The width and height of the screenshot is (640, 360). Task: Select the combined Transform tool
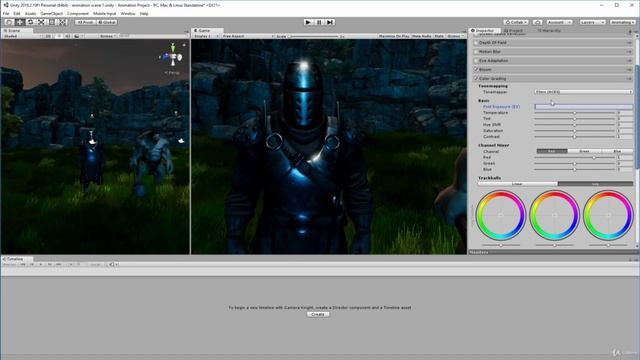[62, 22]
